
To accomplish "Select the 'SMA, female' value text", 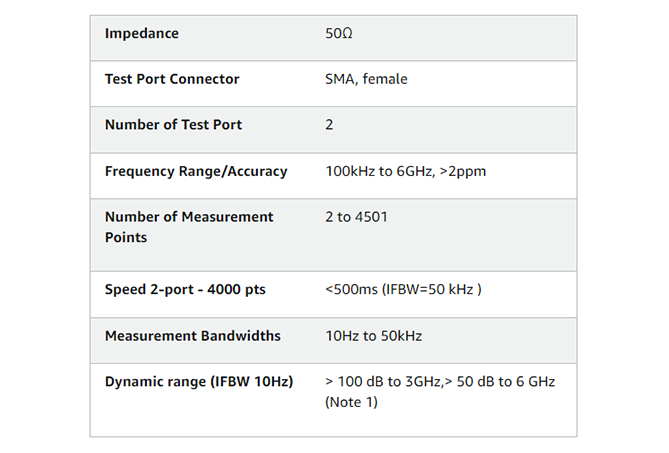I will click(x=366, y=79).
